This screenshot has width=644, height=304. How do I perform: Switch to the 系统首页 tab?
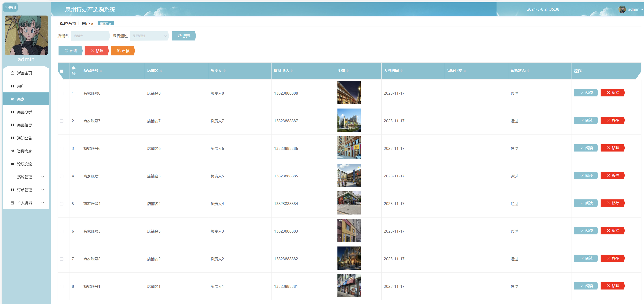point(68,24)
